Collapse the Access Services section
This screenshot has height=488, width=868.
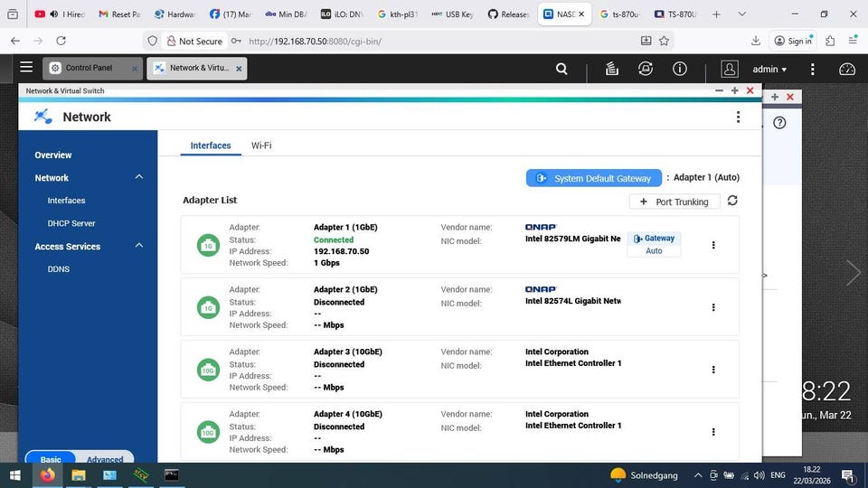point(138,246)
